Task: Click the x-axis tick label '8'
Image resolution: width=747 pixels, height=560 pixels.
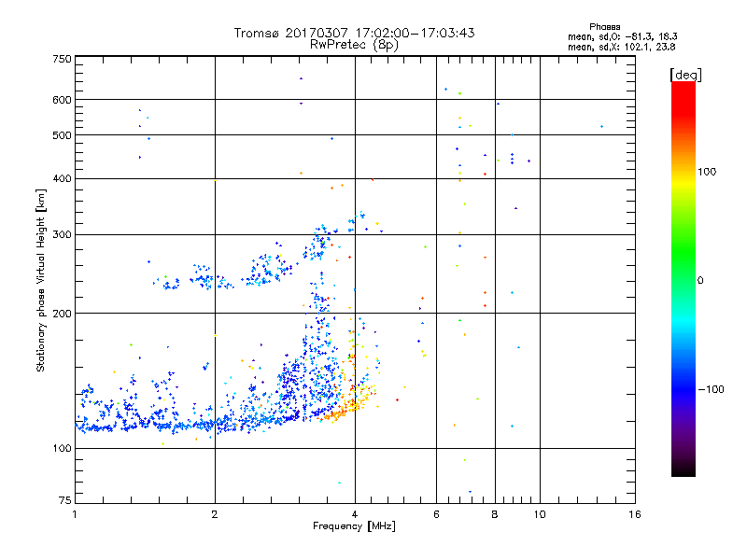Action: click(495, 514)
